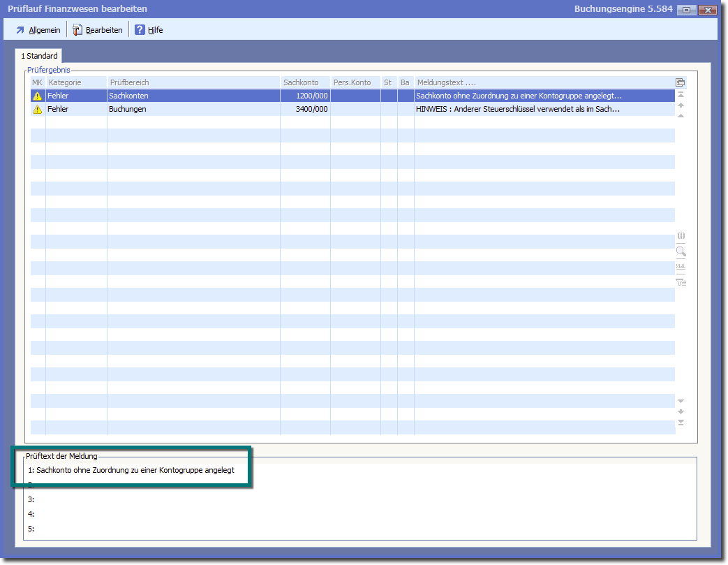Click the warning icon in the Buchungen row

coord(38,110)
